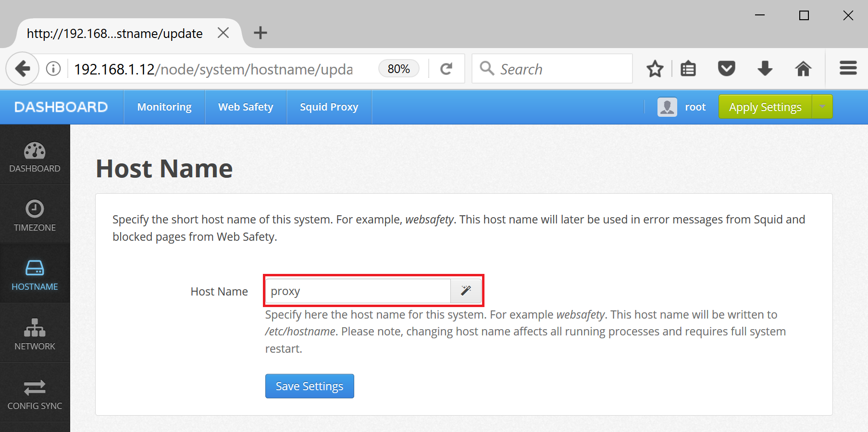Bookmark this page with the star icon
This screenshot has height=432, width=868.
pos(655,69)
